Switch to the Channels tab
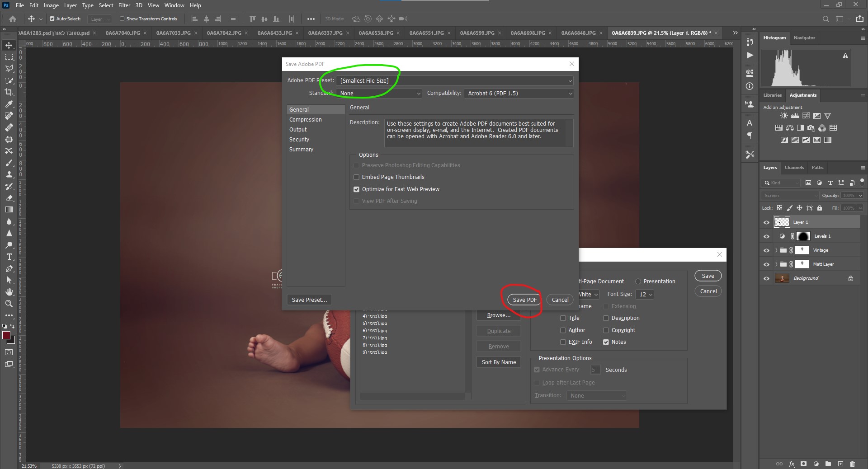868x469 pixels. click(794, 168)
